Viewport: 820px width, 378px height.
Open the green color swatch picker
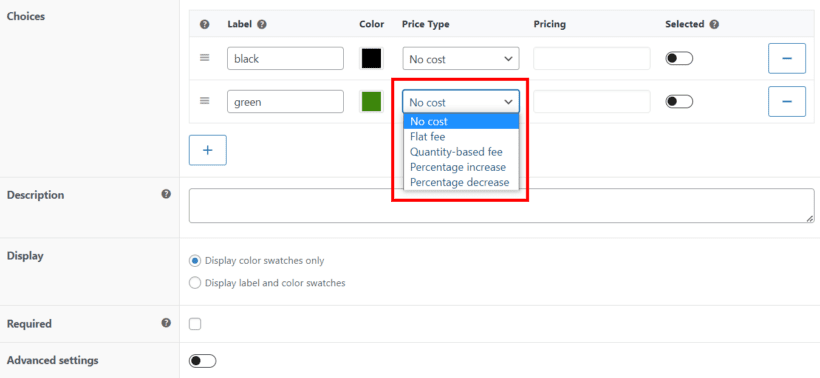click(x=371, y=101)
